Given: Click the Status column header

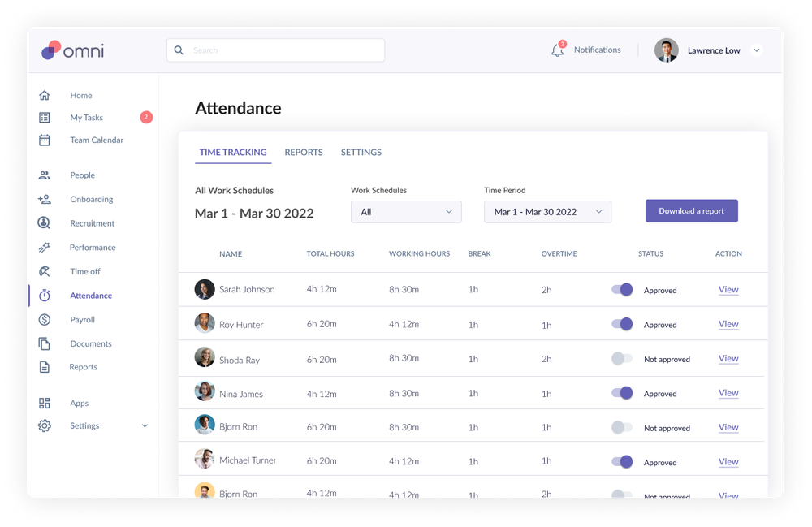Looking at the screenshot, I should tap(650, 253).
